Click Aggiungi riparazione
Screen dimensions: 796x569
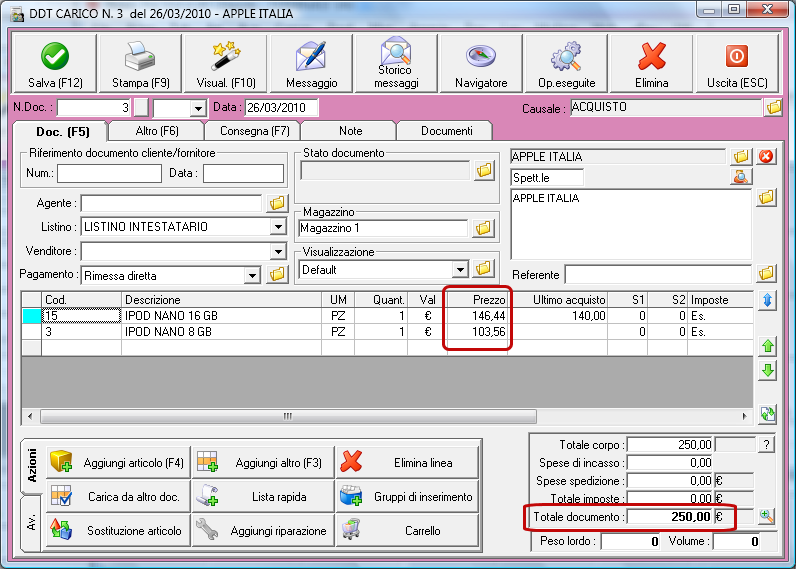tap(263, 530)
